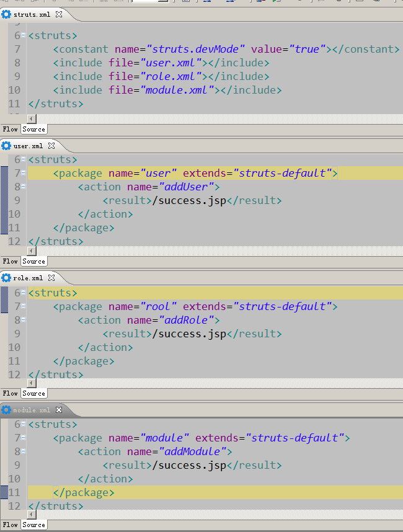
Task: Click left scroll arrow in user.xml editor
Action: 32,251
